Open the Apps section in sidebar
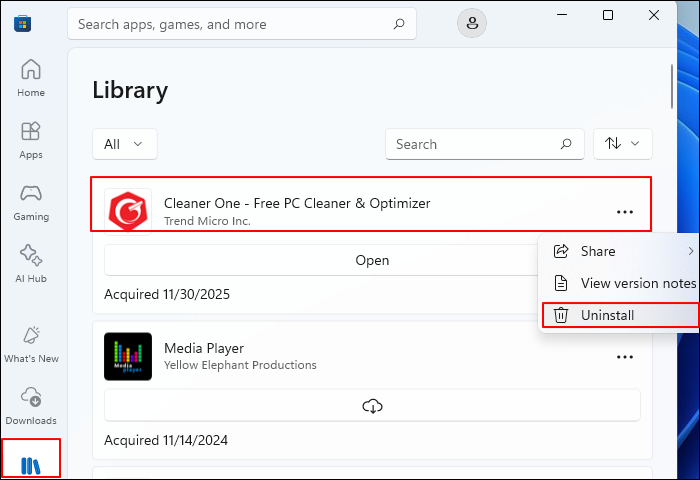This screenshot has height=480, width=700. tap(31, 140)
